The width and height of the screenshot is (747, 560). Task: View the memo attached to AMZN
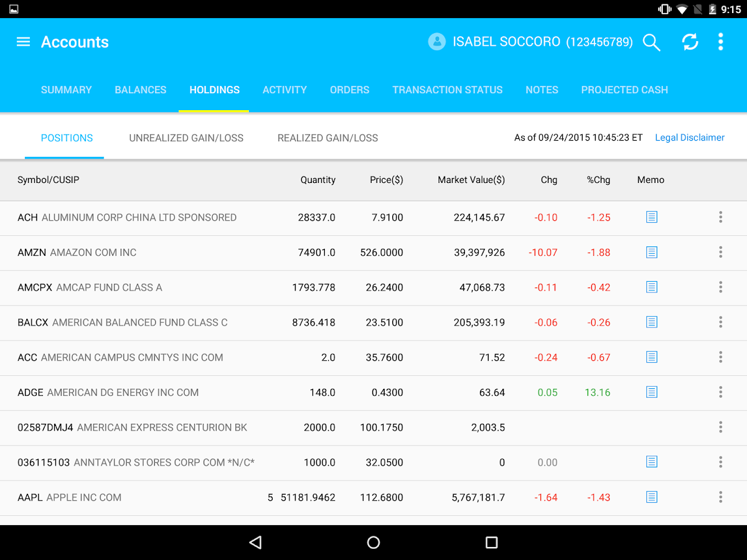pyautogui.click(x=651, y=253)
